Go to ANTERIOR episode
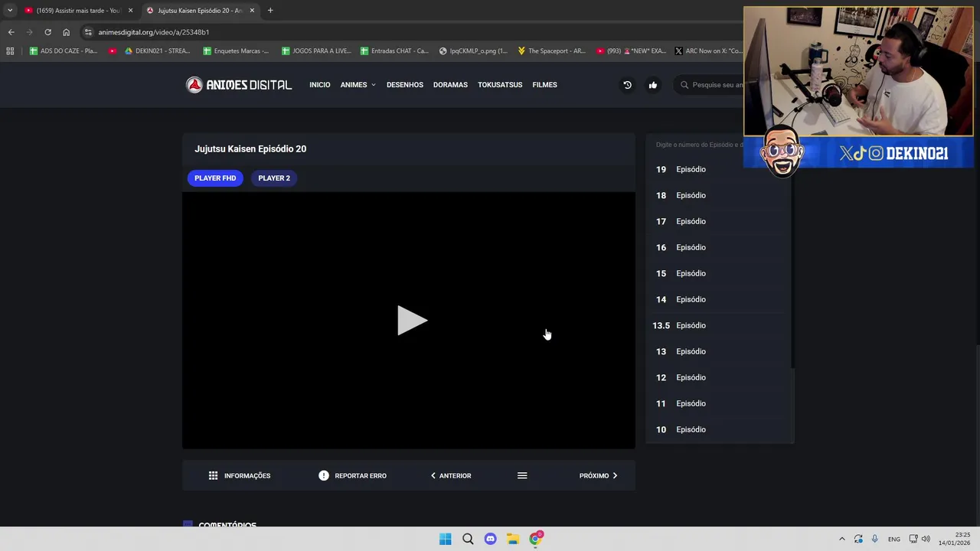Image resolution: width=980 pixels, height=551 pixels. [x=451, y=476]
